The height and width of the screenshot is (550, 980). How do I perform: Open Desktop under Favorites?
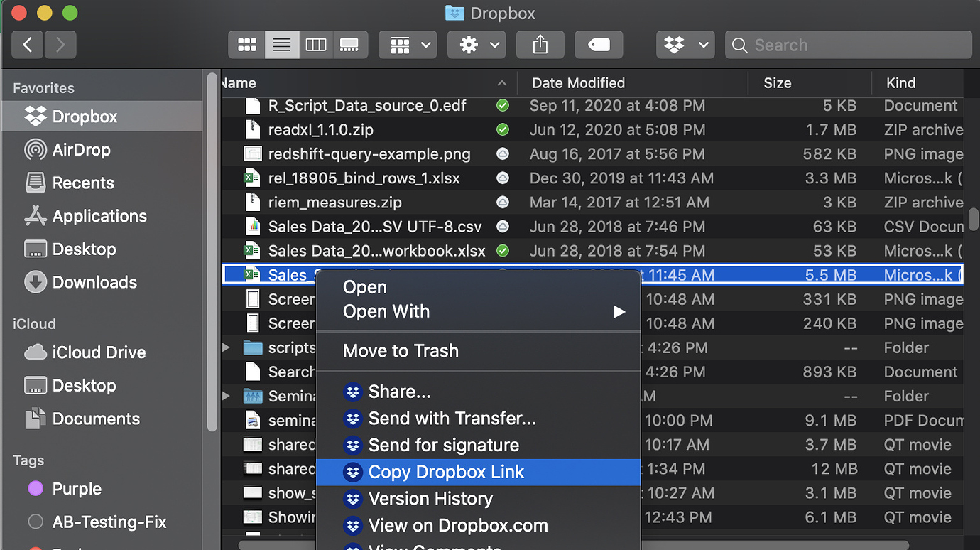pos(102,249)
